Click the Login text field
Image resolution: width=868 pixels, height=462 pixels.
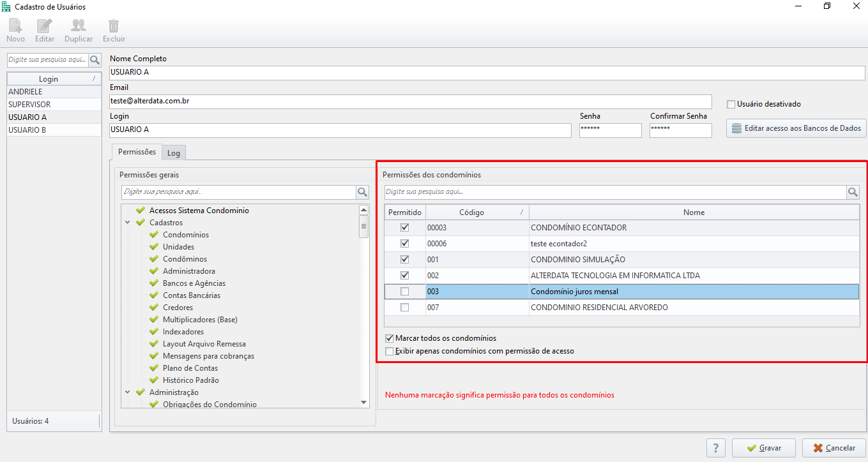coord(340,130)
